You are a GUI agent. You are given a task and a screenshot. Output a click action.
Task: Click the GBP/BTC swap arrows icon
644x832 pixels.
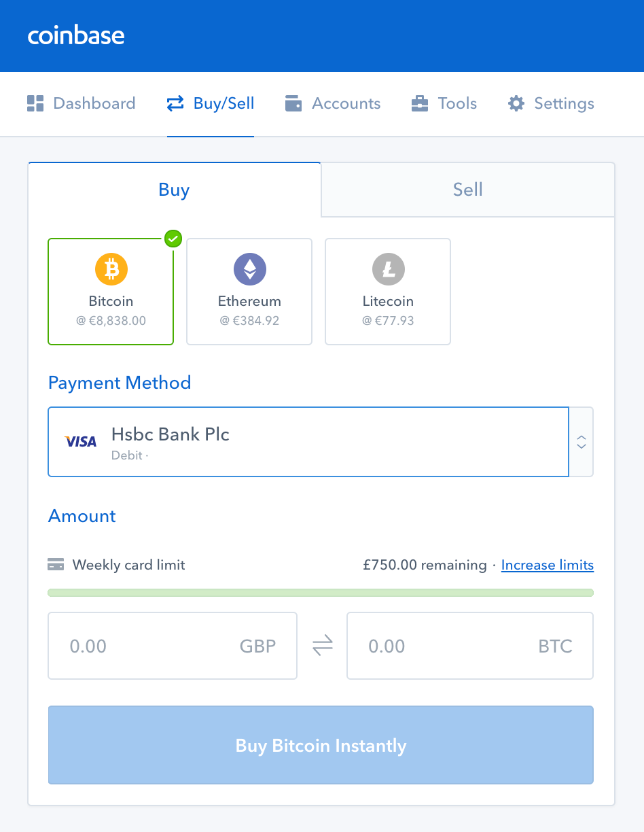pyautogui.click(x=322, y=646)
